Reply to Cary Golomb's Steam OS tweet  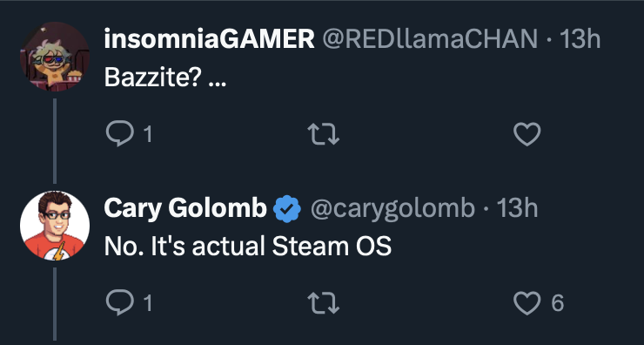pos(120,303)
